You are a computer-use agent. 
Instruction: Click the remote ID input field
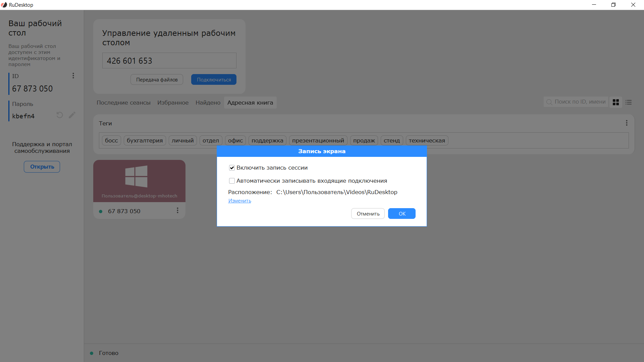pyautogui.click(x=169, y=61)
